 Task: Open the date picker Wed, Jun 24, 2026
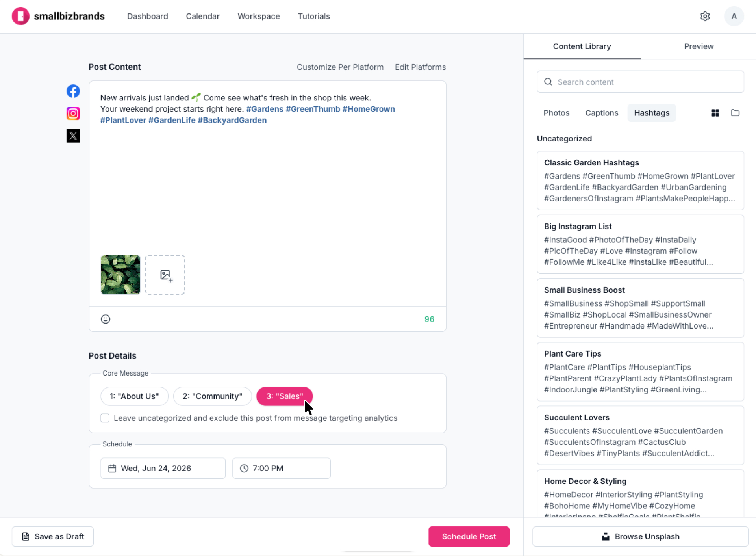click(163, 468)
